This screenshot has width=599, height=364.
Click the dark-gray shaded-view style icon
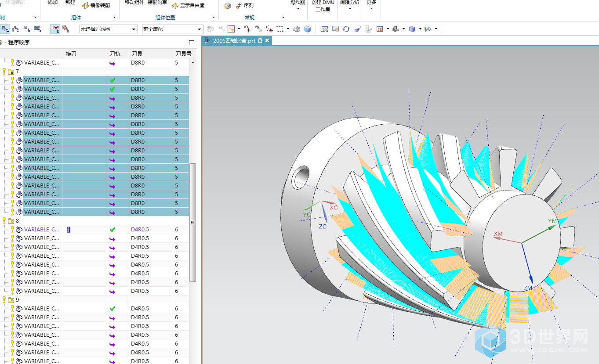(396, 29)
